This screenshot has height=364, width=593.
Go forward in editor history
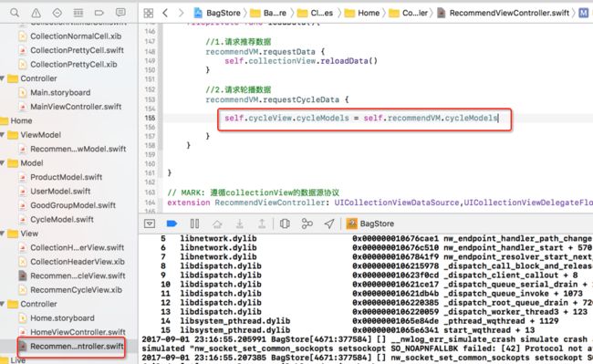pyautogui.click(x=182, y=13)
